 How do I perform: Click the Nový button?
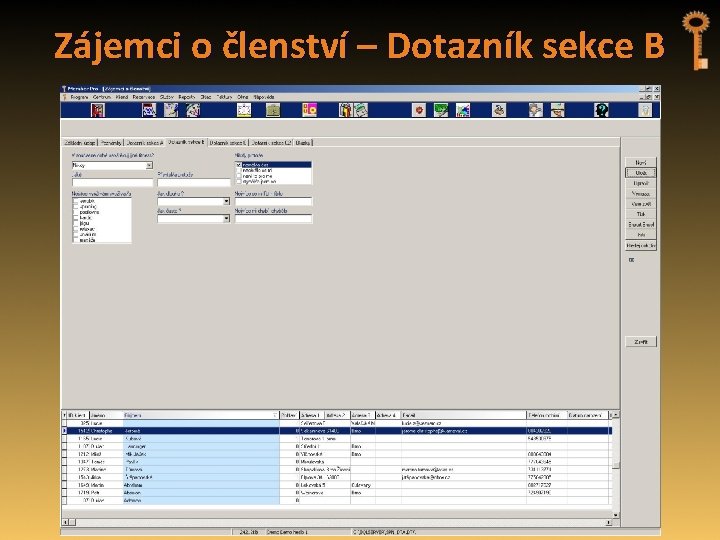click(x=641, y=163)
